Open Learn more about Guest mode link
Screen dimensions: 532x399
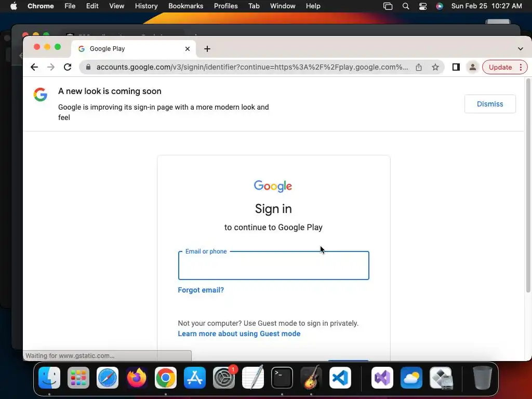click(x=239, y=334)
